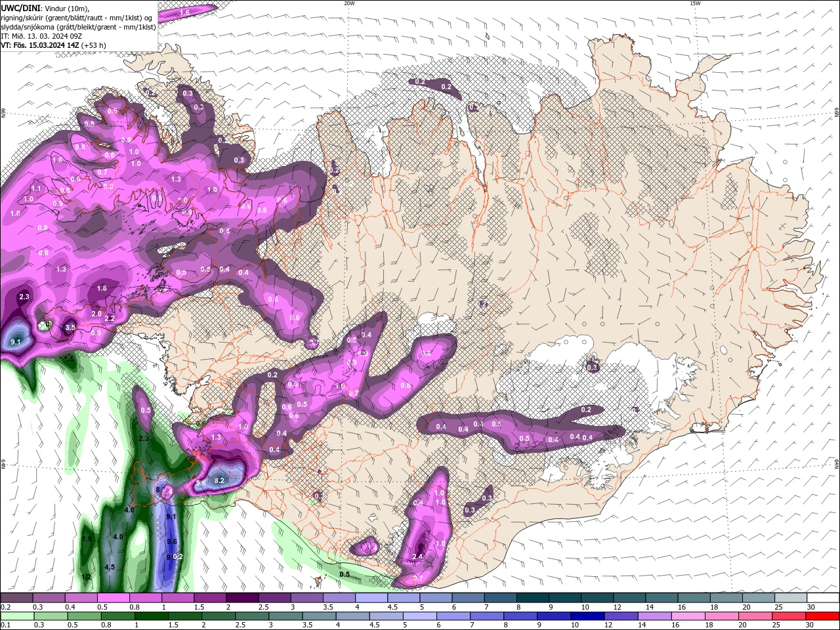Viewport: 840px width, 630px height.
Task: Click the UWC/DINI title text
Action: 21,8
